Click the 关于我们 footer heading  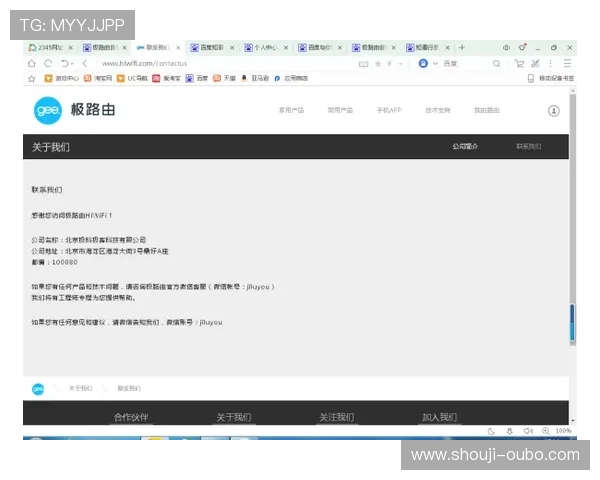[234, 417]
